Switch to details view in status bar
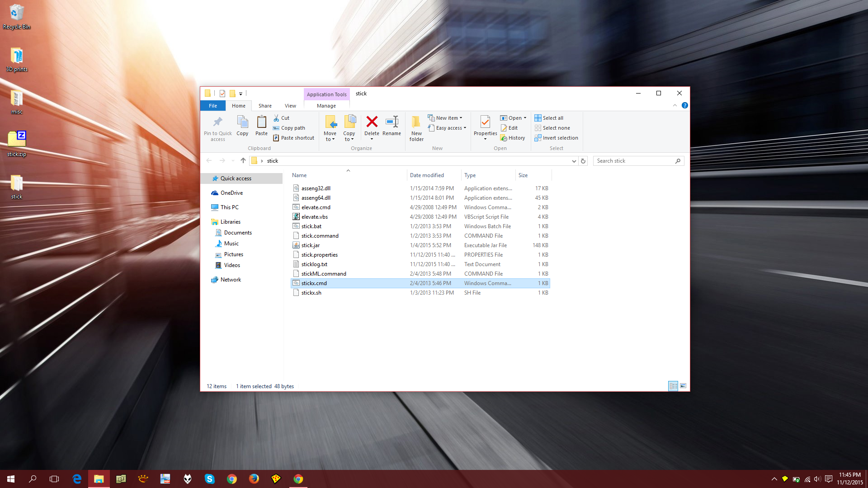 pyautogui.click(x=673, y=386)
